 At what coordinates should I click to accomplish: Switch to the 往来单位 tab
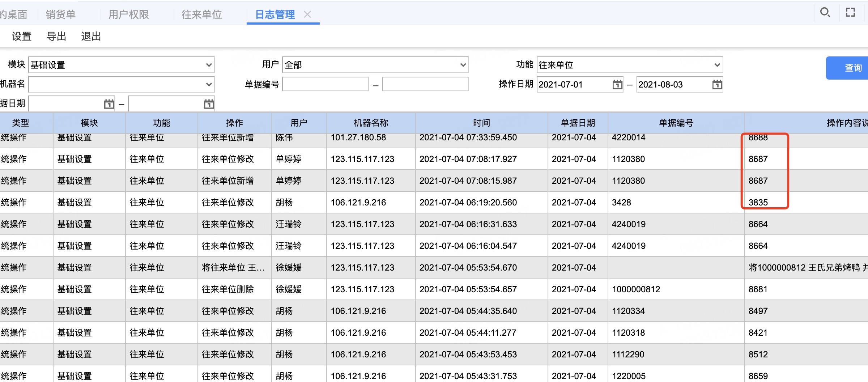point(202,14)
